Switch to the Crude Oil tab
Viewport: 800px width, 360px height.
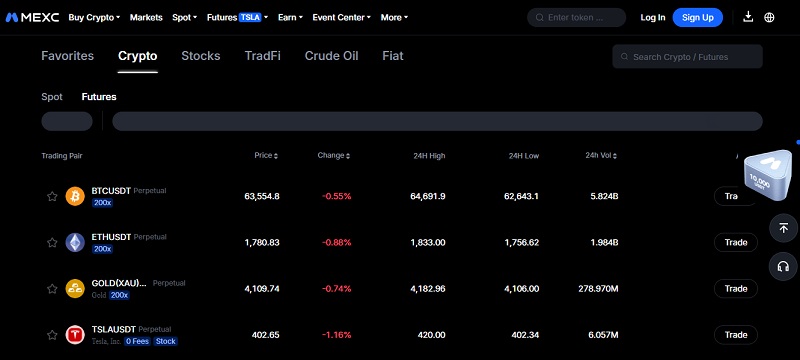click(332, 56)
